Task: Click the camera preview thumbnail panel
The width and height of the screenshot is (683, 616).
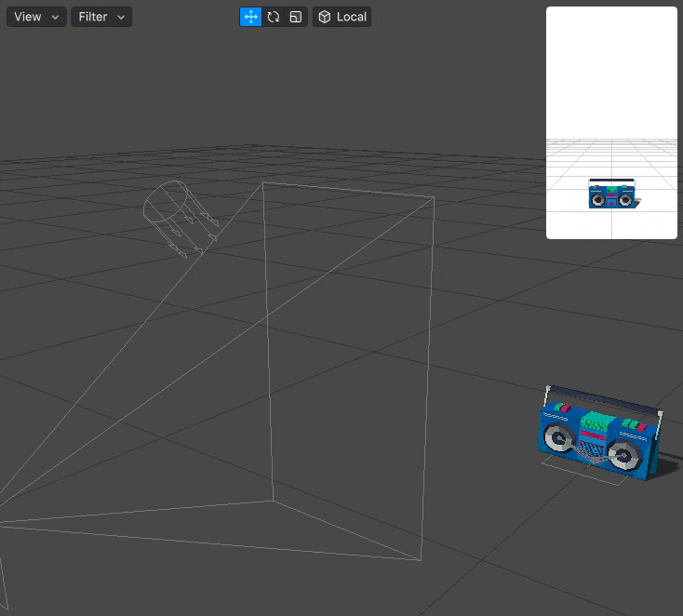Action: click(611, 123)
